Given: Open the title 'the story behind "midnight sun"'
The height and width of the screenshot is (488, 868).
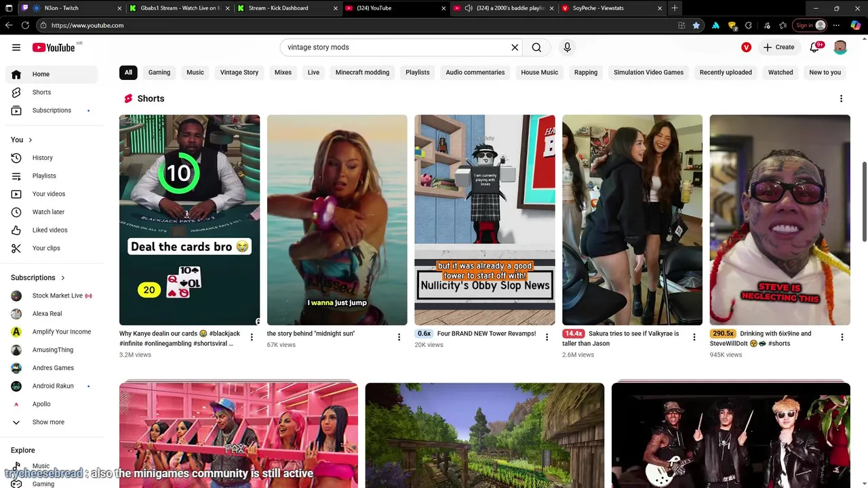Looking at the screenshot, I should pos(311,333).
